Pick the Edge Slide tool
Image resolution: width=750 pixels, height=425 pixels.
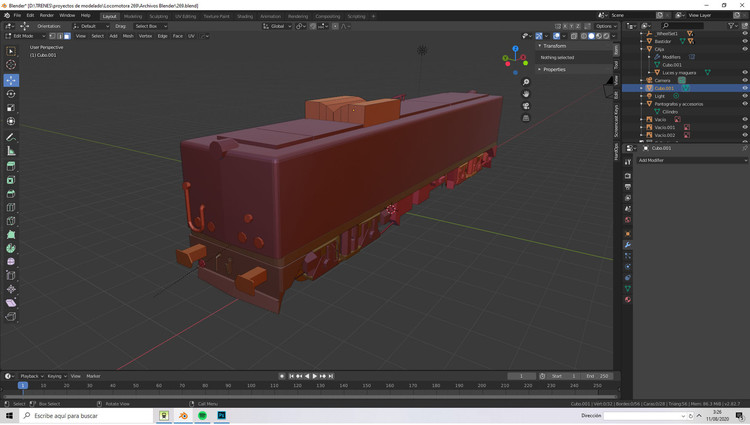point(11,275)
